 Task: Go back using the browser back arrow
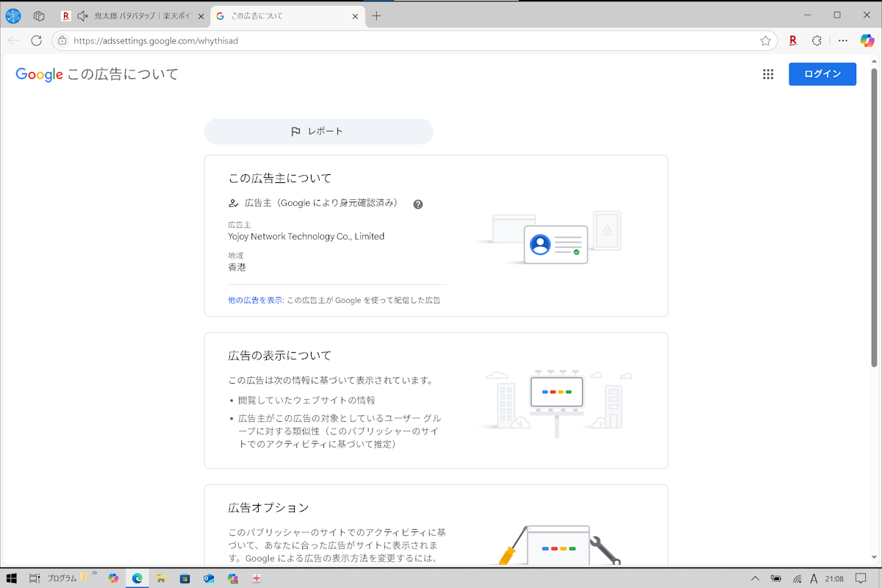pyautogui.click(x=13, y=40)
